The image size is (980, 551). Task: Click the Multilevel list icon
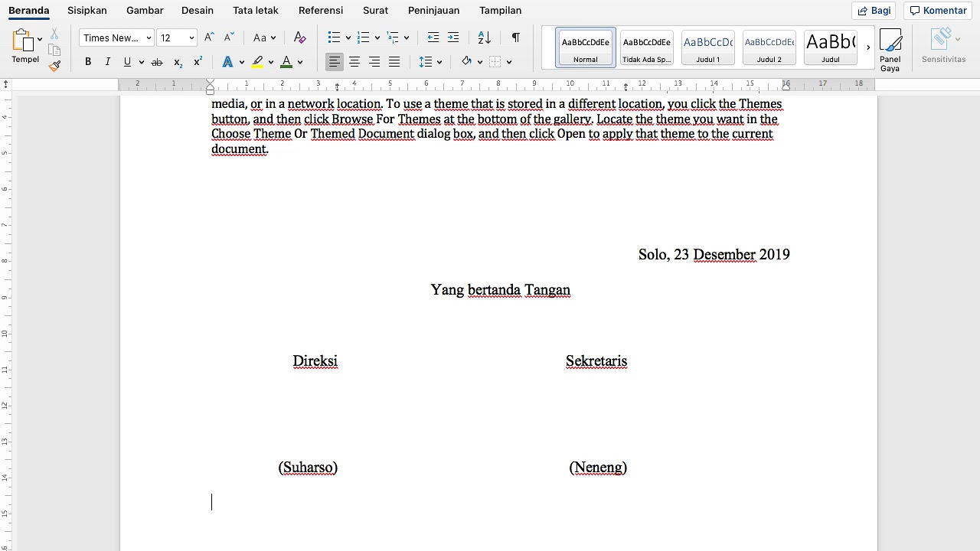pos(393,37)
